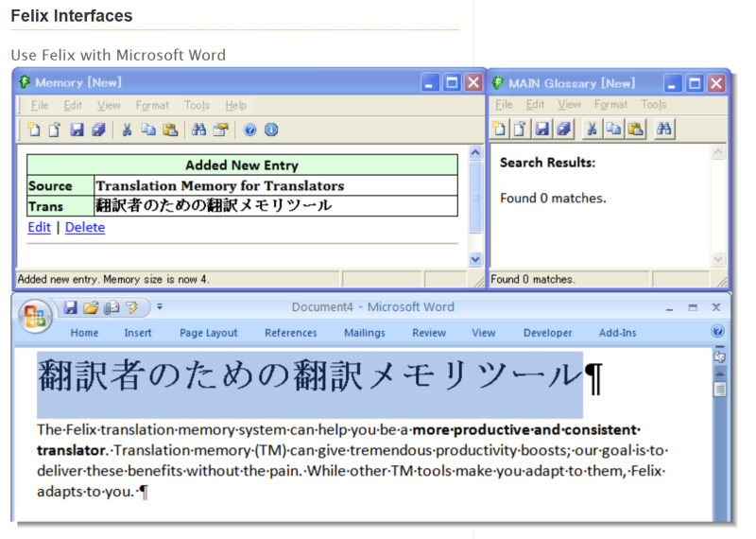This screenshot has width=756, height=539.
Task: Switch to Home tab in Word
Action: pos(84,333)
